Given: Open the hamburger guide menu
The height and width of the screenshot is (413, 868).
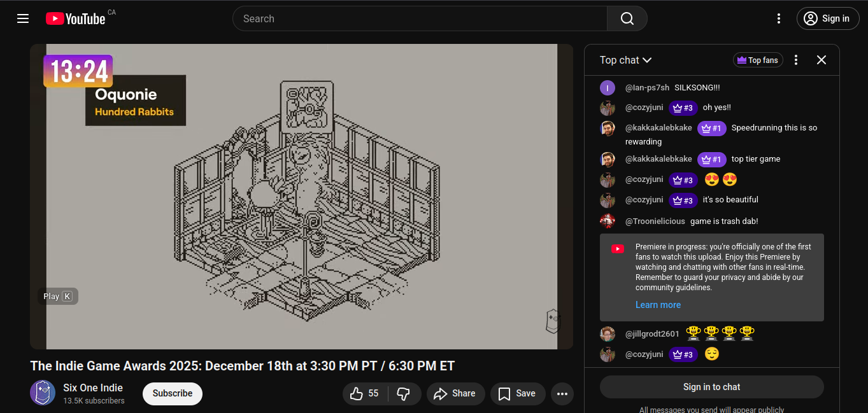Looking at the screenshot, I should pos(23,18).
